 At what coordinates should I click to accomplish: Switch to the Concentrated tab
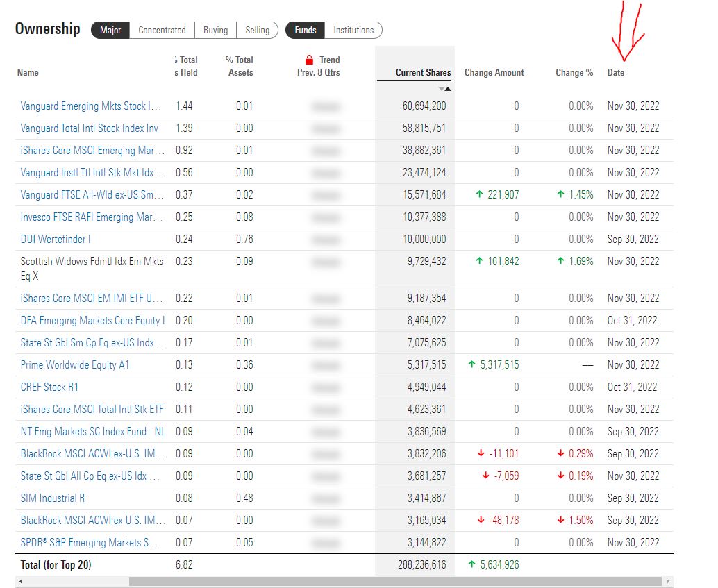click(162, 31)
